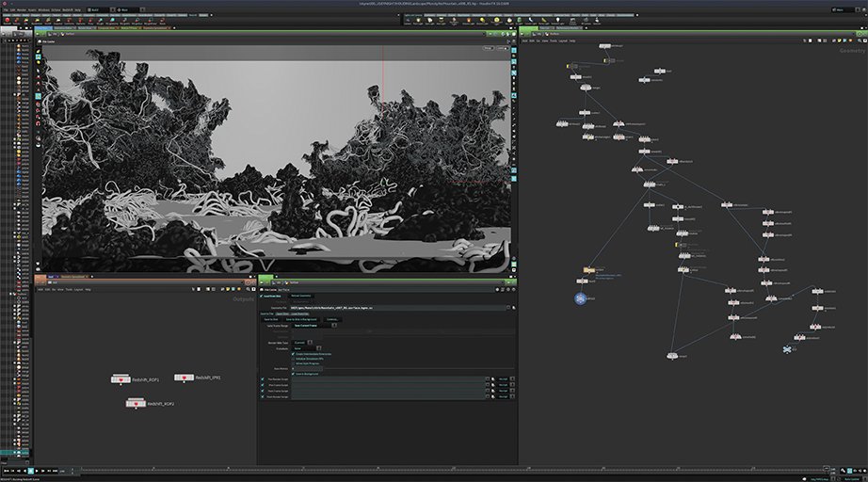Click the Save to Disk button

tap(271, 319)
